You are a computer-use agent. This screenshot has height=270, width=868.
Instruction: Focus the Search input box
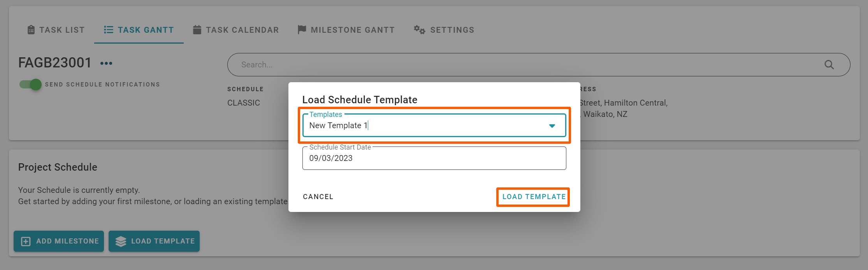tap(525, 65)
